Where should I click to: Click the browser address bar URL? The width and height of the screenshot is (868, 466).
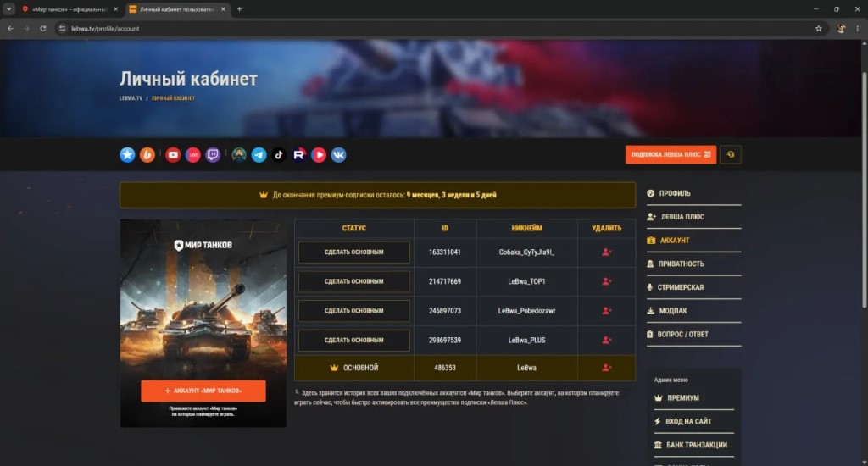point(105,28)
